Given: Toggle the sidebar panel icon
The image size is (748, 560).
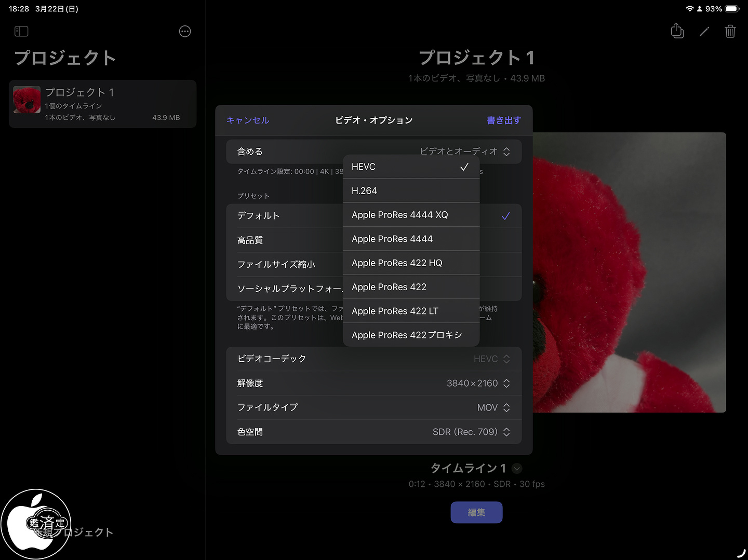Looking at the screenshot, I should [x=21, y=32].
